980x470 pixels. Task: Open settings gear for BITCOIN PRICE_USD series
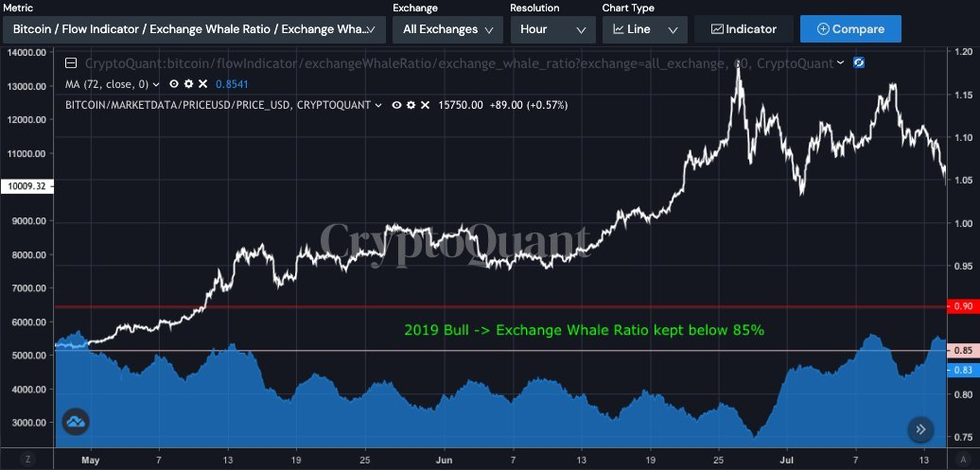click(411, 104)
